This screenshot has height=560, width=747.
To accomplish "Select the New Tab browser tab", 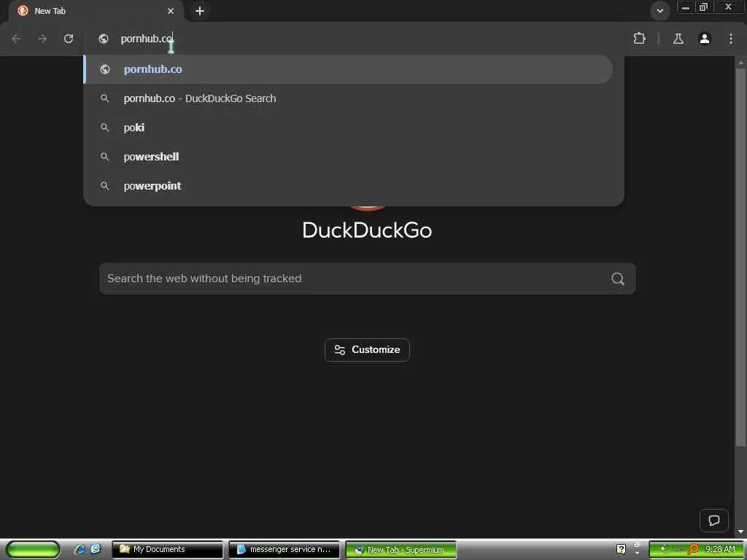I will tap(96, 10).
